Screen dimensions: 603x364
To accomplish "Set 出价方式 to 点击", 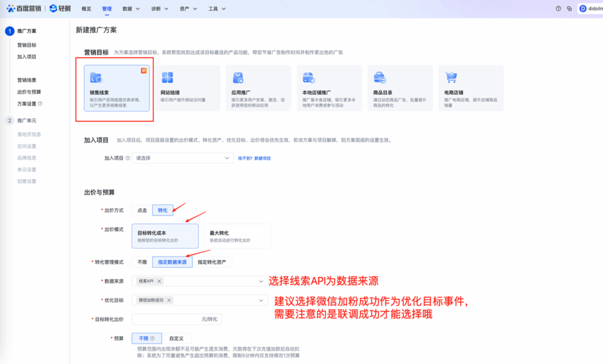I will (142, 210).
